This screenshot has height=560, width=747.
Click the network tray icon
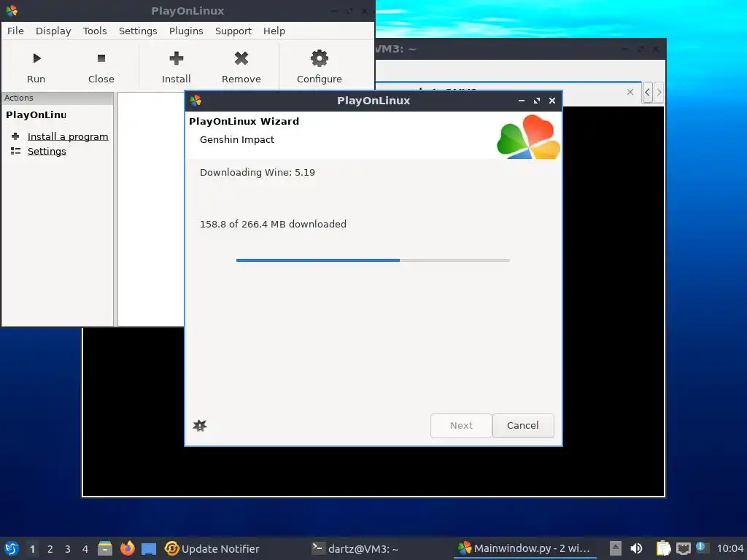click(x=683, y=548)
